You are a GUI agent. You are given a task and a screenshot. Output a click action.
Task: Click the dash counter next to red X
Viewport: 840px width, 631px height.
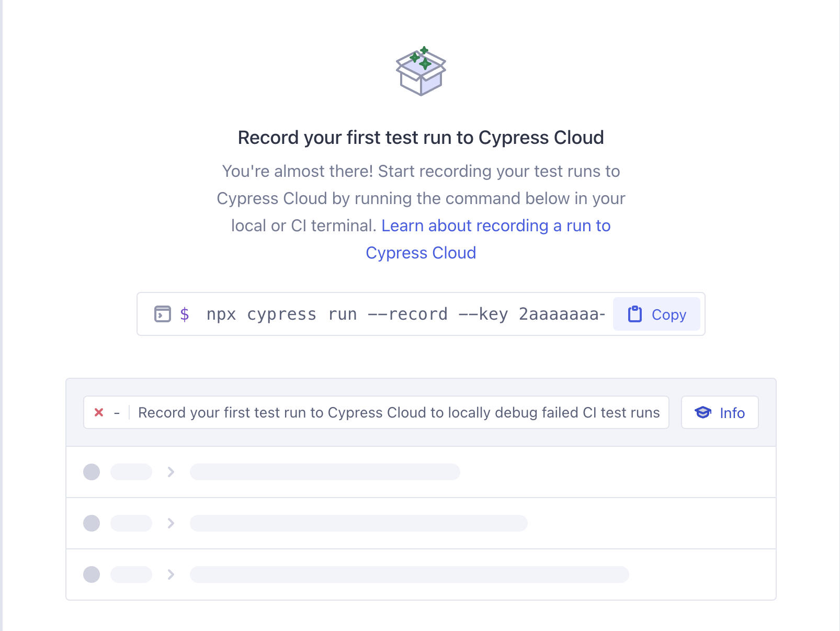pos(117,413)
